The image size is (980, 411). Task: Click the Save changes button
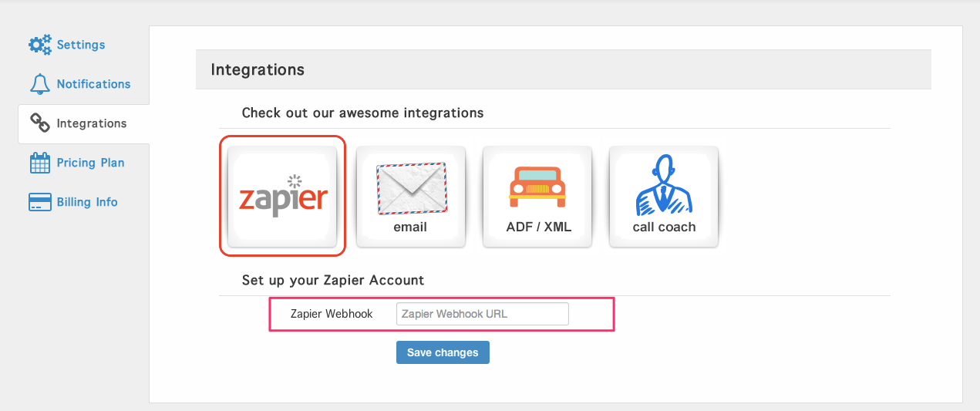coord(443,352)
